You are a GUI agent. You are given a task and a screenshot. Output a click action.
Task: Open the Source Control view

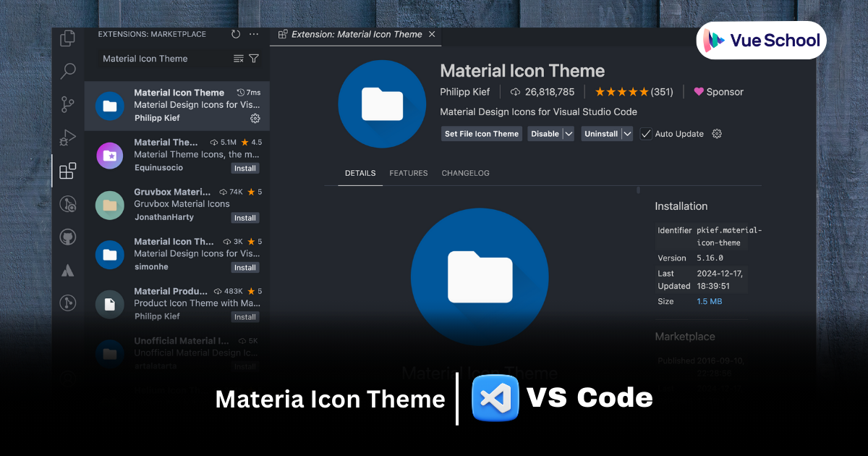(x=68, y=104)
